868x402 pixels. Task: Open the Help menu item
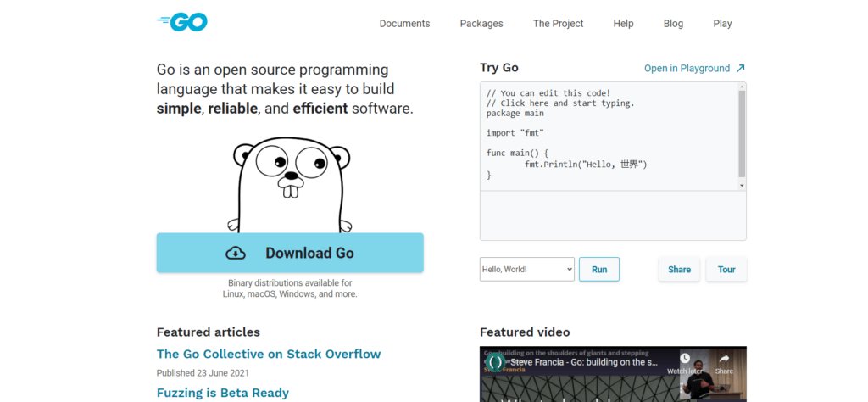pyautogui.click(x=623, y=23)
